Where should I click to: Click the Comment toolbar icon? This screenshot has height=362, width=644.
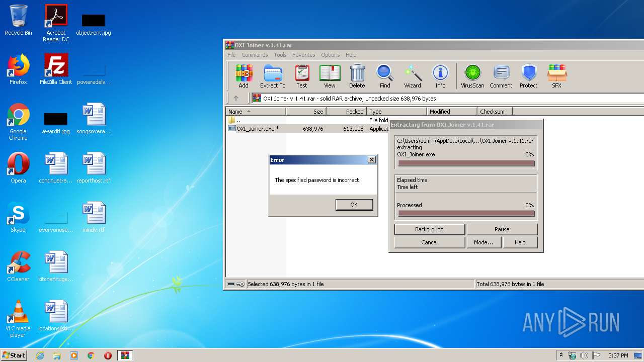click(x=501, y=76)
